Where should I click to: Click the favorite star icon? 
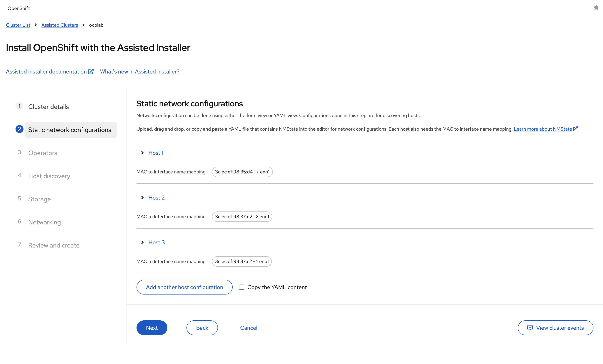coord(596,8)
